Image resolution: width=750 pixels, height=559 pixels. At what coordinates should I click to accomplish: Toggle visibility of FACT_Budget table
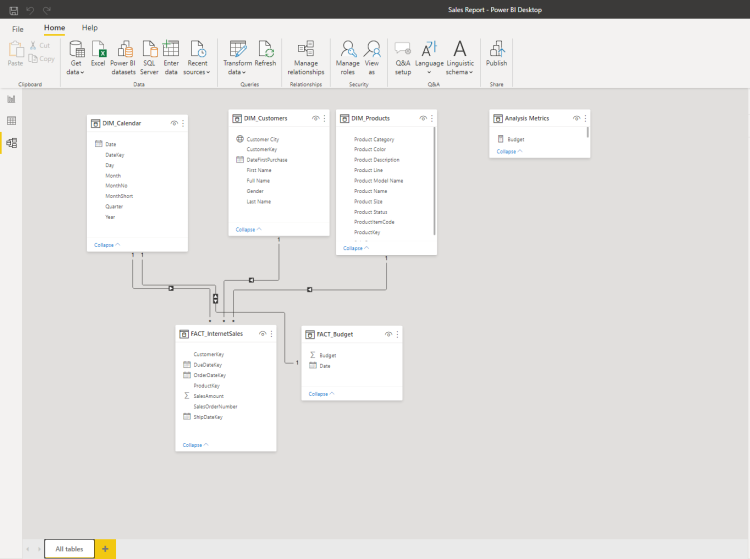click(388, 334)
